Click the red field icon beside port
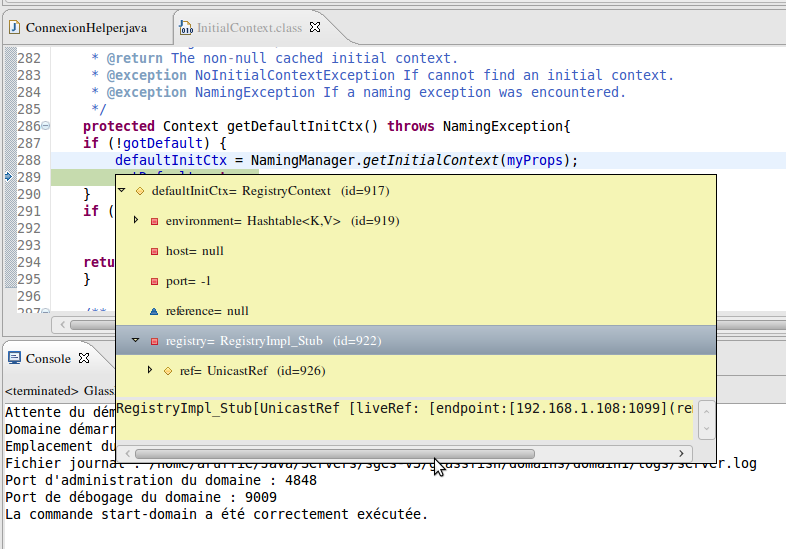 tap(154, 281)
